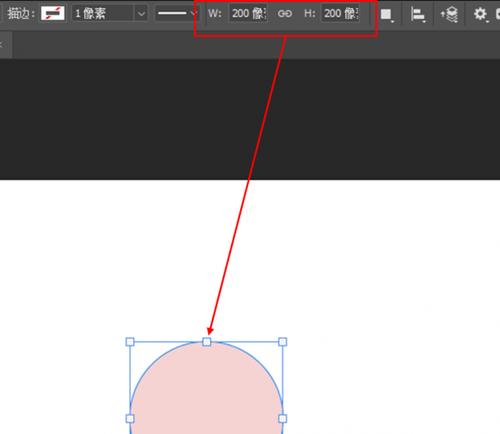Click the stroke width field showing 1 像素
Image resolution: width=500 pixels, height=434 pixels.
103,14
